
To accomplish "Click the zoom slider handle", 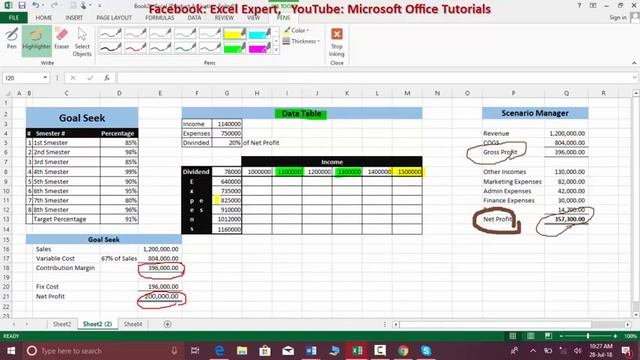I will [588, 336].
